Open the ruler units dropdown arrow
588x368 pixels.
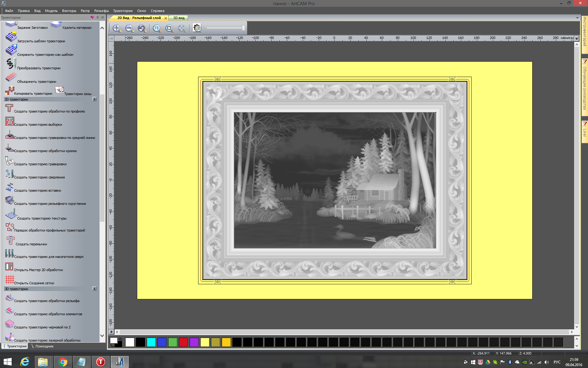click(x=577, y=38)
